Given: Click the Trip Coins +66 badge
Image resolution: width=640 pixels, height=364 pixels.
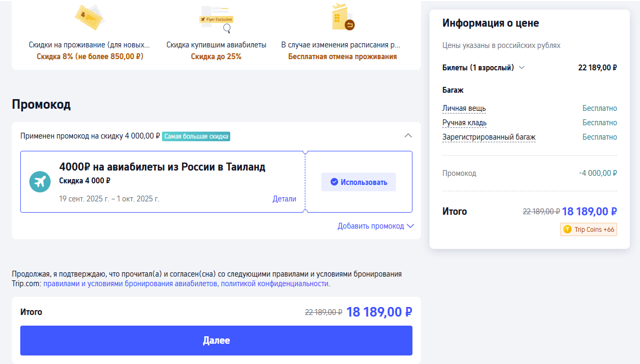Looking at the screenshot, I should 588,229.
